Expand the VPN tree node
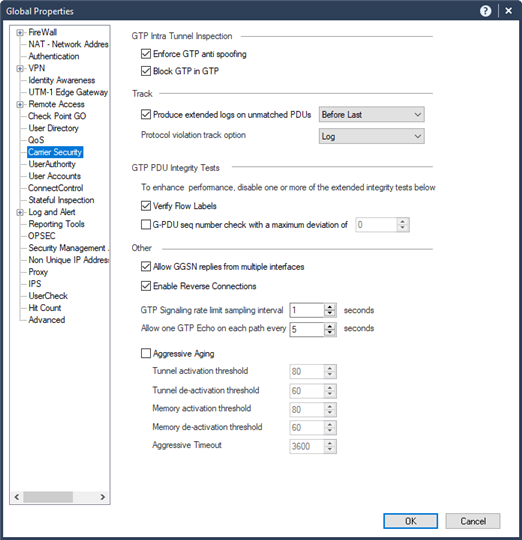Screen dimensions: 522x540 pos(20,69)
